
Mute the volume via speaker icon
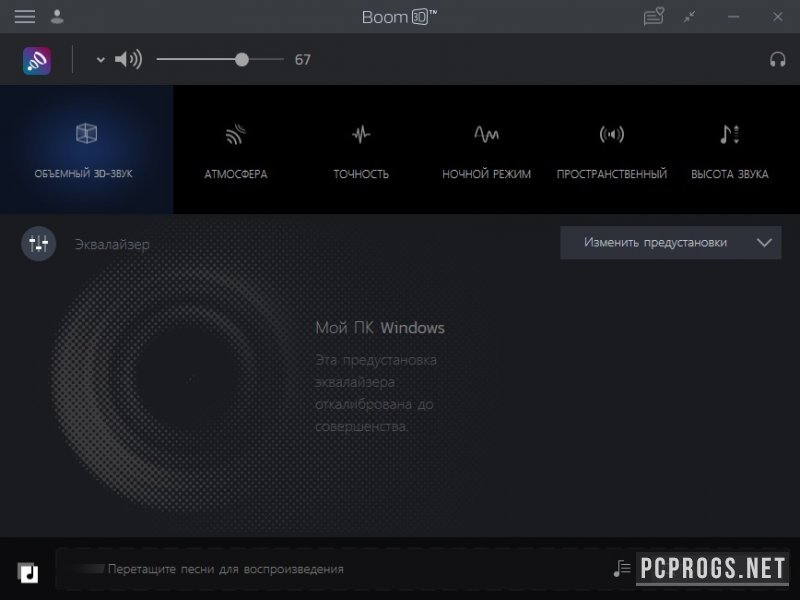click(128, 60)
